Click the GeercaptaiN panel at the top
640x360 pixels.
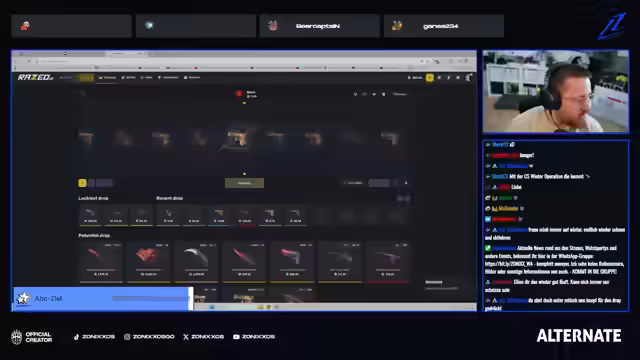pos(319,26)
